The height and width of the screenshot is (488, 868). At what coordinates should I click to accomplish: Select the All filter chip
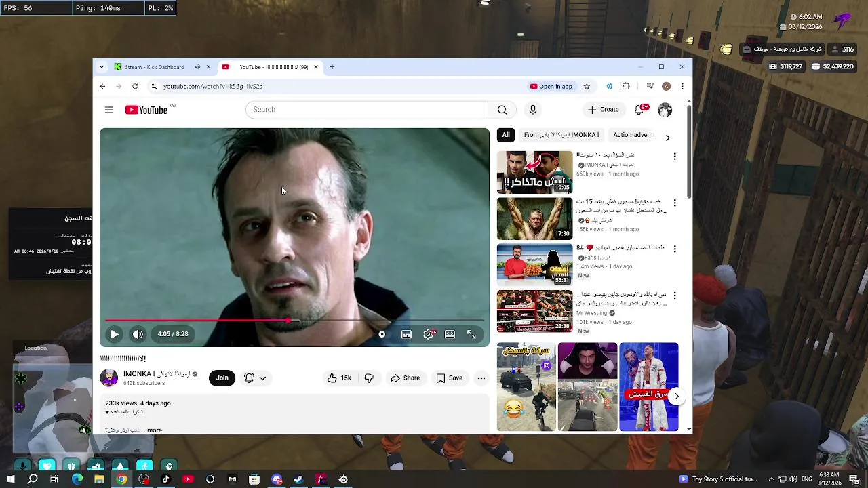tap(506, 135)
